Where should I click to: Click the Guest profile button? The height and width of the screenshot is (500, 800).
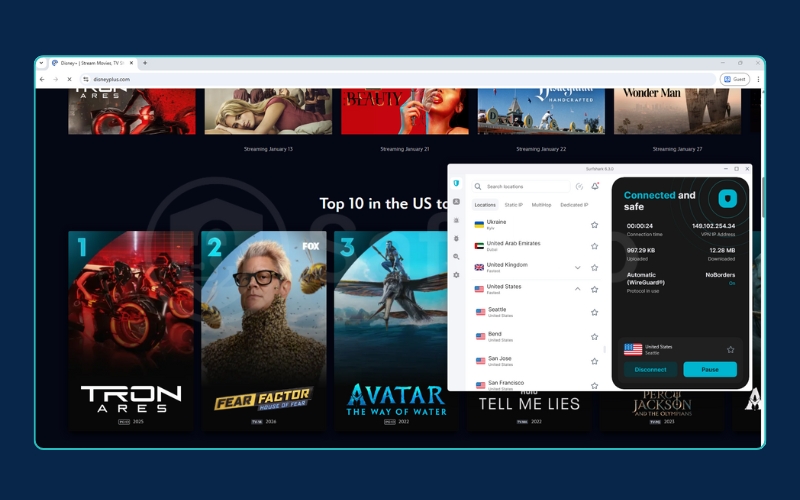pos(735,79)
